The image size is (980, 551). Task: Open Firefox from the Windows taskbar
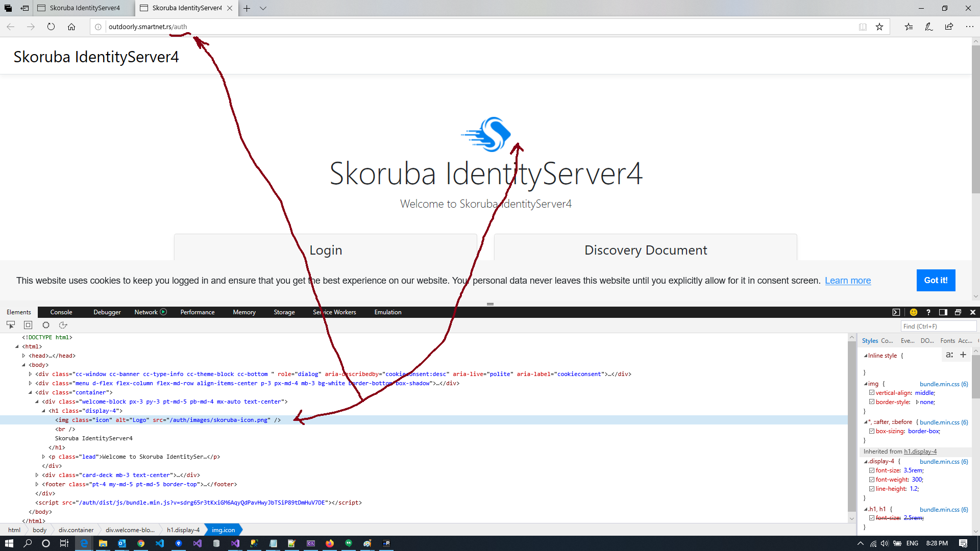[x=330, y=543]
